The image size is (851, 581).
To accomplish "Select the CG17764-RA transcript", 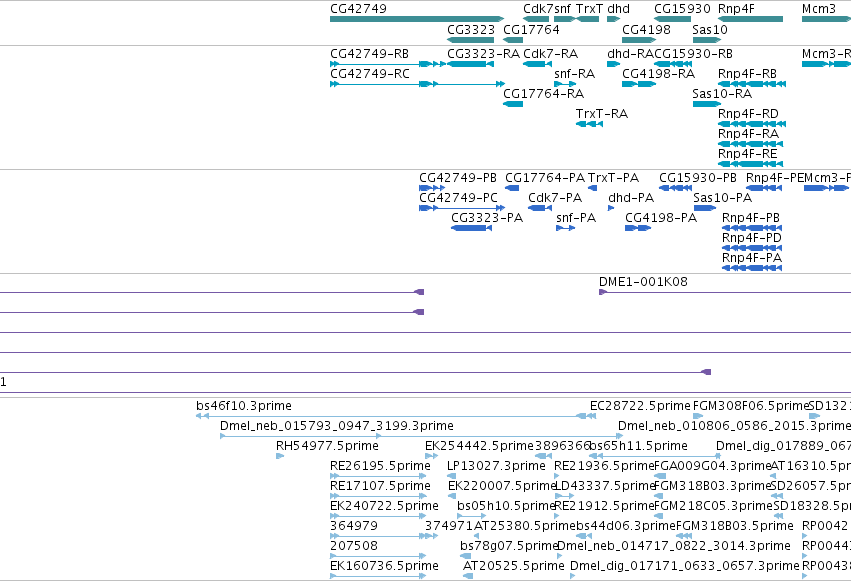I will (x=513, y=104).
